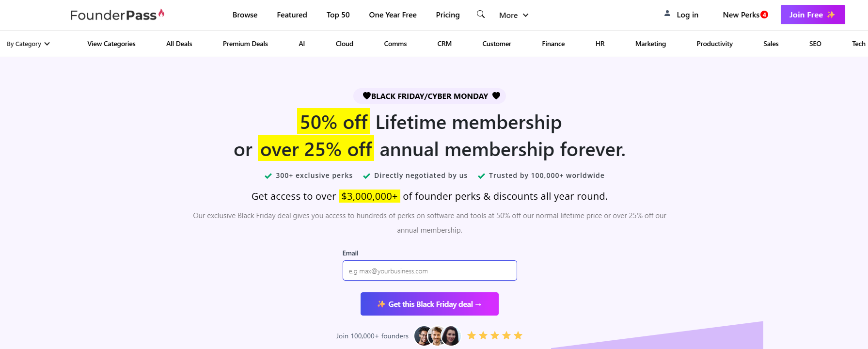This screenshot has width=868, height=349.
Task: Open the One Year Free link
Action: (393, 15)
